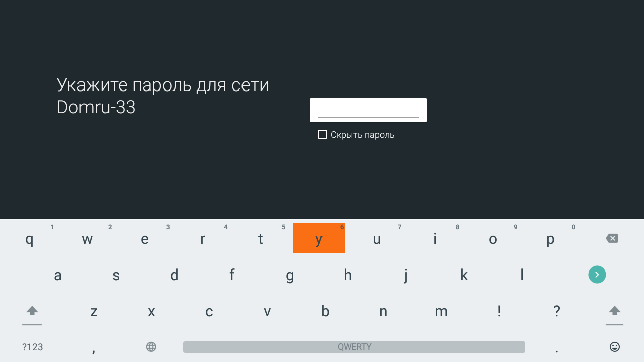Choose the r key
The height and width of the screenshot is (362, 644).
pos(203,238)
